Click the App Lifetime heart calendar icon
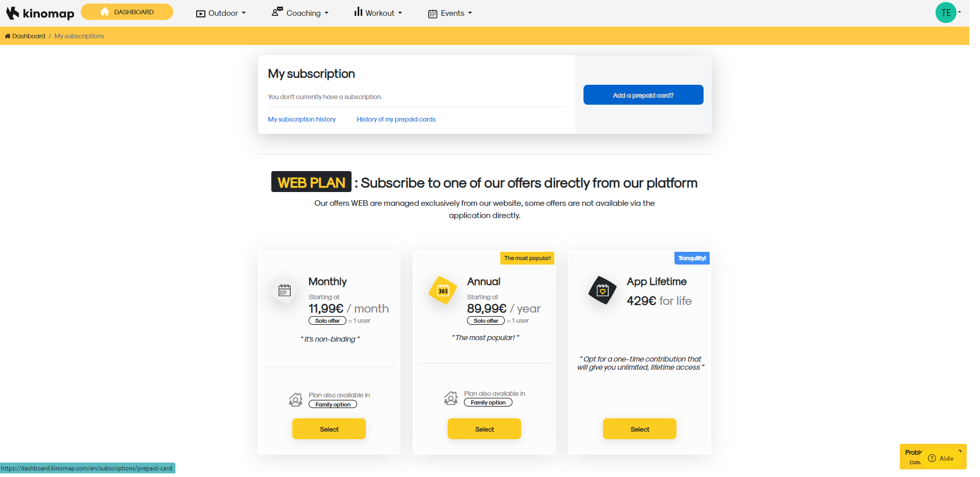This screenshot has width=980, height=477. [602, 291]
